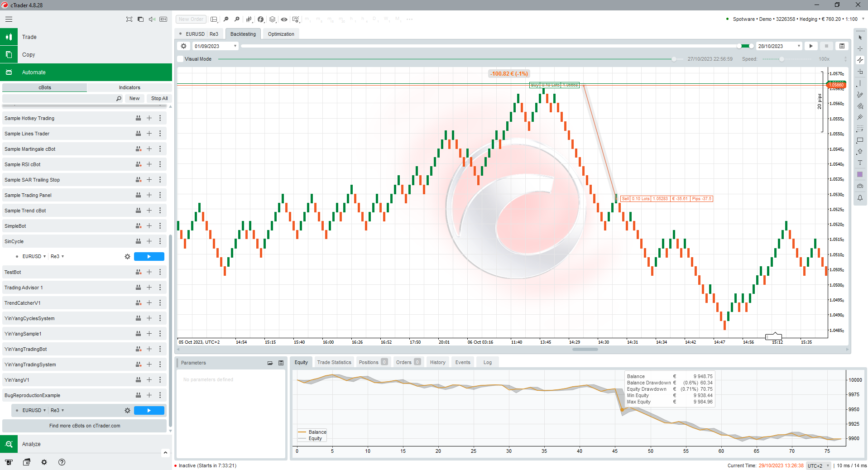Open the Analyze section
Viewport: 868px width, 470px height.
click(86, 444)
